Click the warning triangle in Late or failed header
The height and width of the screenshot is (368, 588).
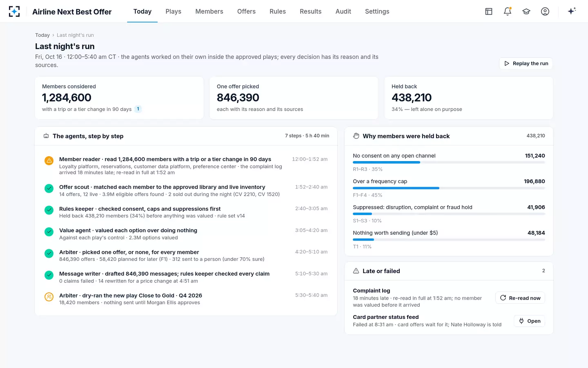coord(356,271)
